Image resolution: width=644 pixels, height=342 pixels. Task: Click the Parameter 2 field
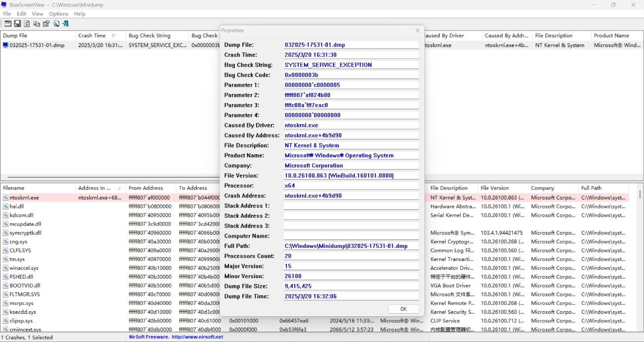[351, 95]
